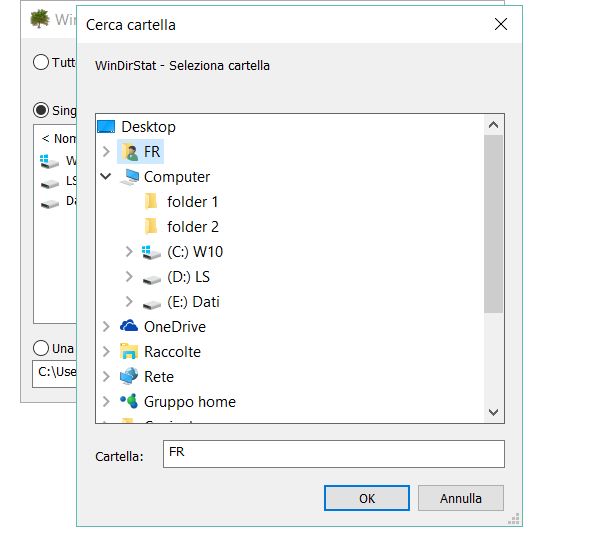Expand the (D:) LS drive node
The image size is (591, 553).
click(x=129, y=276)
